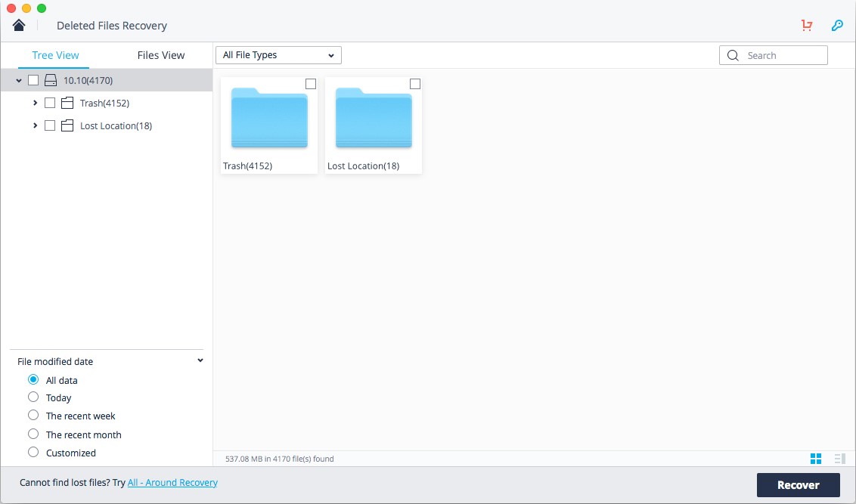Click the Recover button
This screenshot has height=504, width=856.
pyautogui.click(x=798, y=485)
